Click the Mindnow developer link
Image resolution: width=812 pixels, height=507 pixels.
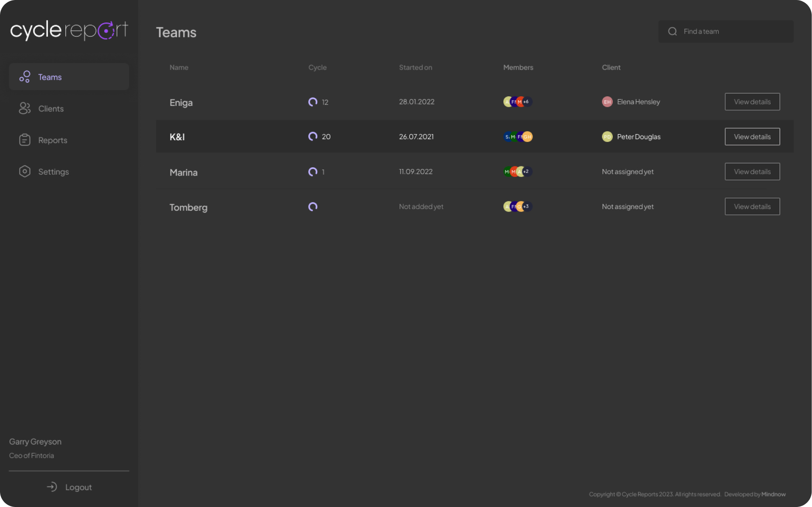click(774, 494)
